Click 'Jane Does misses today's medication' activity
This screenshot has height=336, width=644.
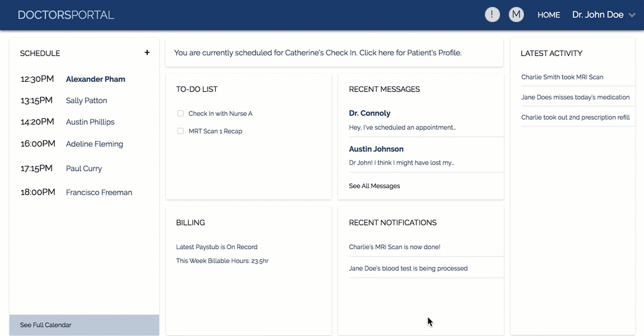point(575,97)
